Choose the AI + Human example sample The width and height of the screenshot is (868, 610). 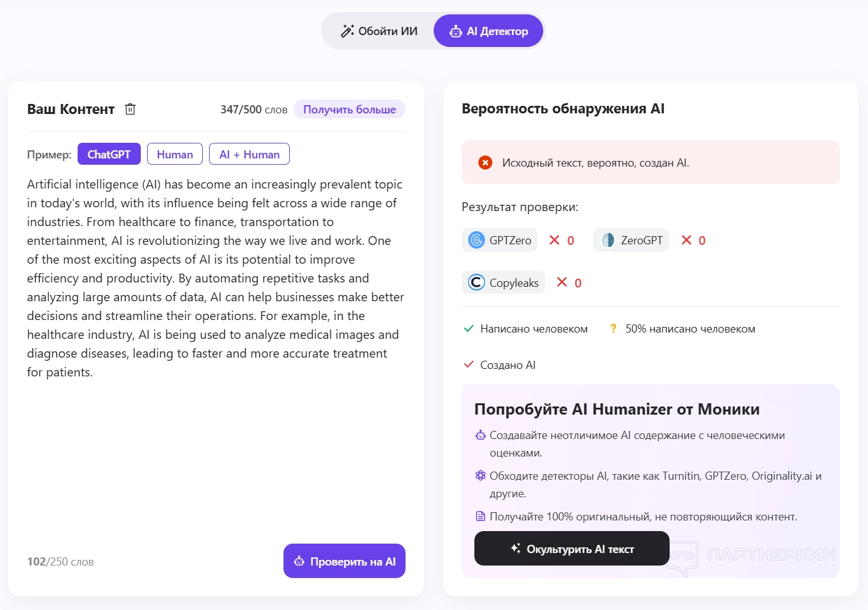[249, 154]
